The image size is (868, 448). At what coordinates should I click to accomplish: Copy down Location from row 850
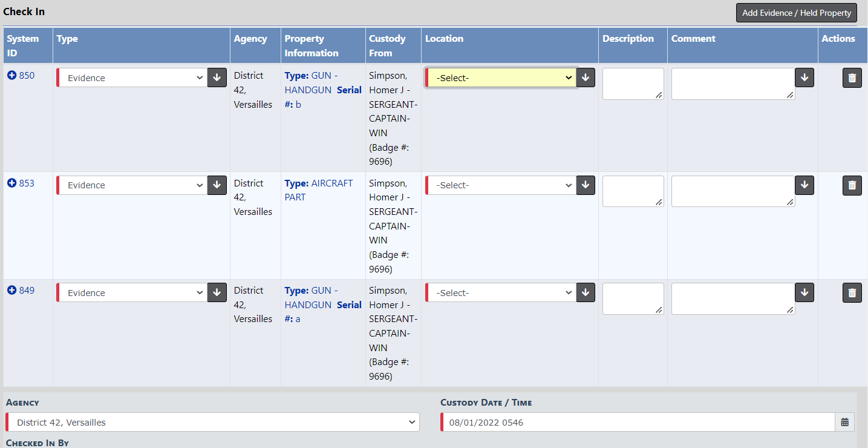(585, 78)
